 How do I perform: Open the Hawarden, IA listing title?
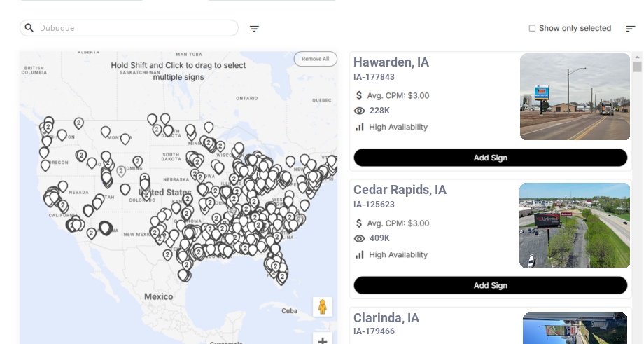pyautogui.click(x=391, y=62)
